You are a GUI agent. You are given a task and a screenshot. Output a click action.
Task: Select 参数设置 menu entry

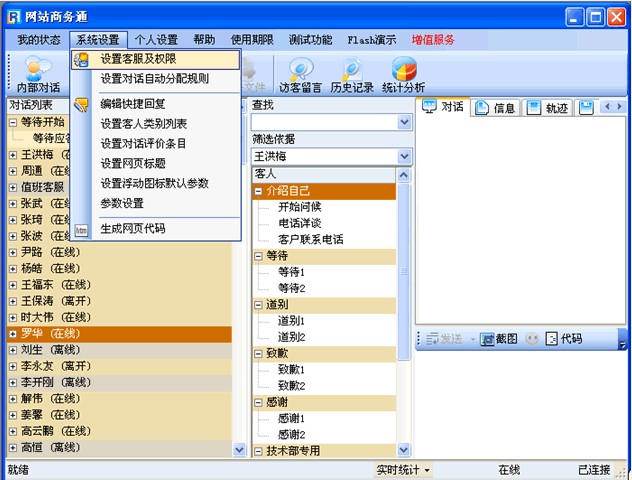(x=156, y=204)
